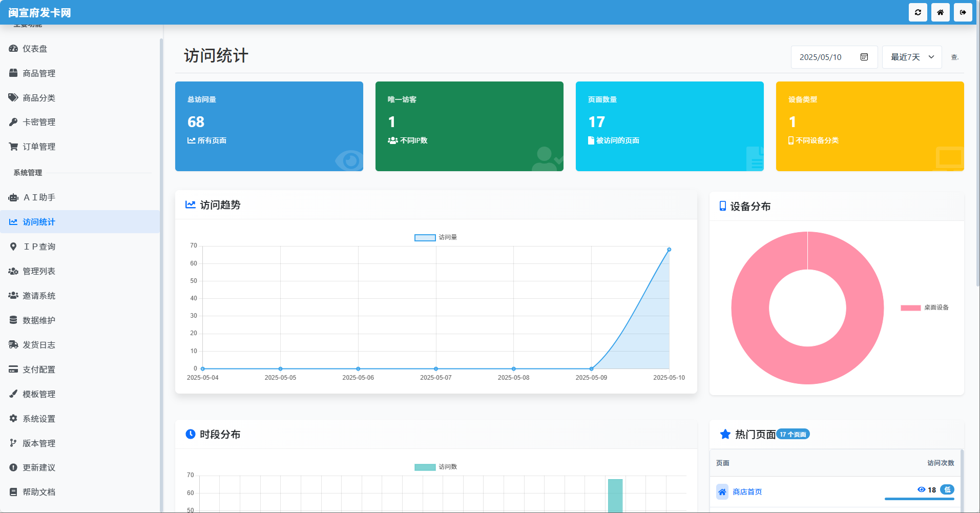Click the 版本管理 branch icon
The height and width of the screenshot is (513, 980).
pyautogui.click(x=13, y=443)
